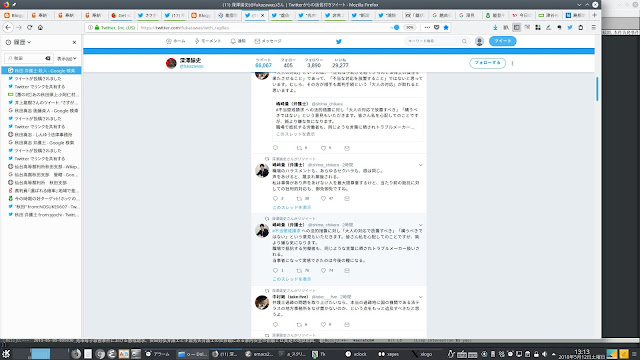Screen dimensions: 640x360
Task: Open chevron menu on tweet with 76 retweets
Action: coord(420,225)
